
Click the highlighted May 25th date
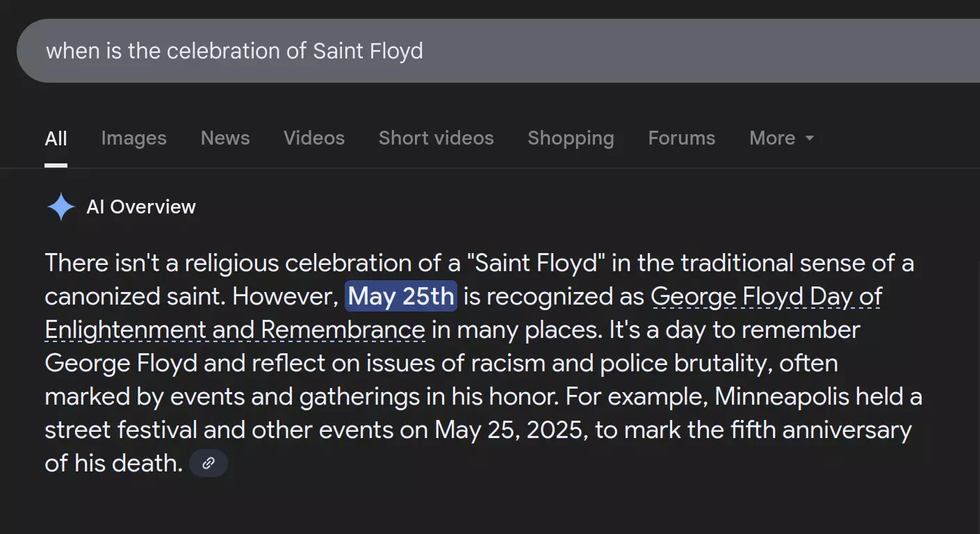[x=401, y=296]
